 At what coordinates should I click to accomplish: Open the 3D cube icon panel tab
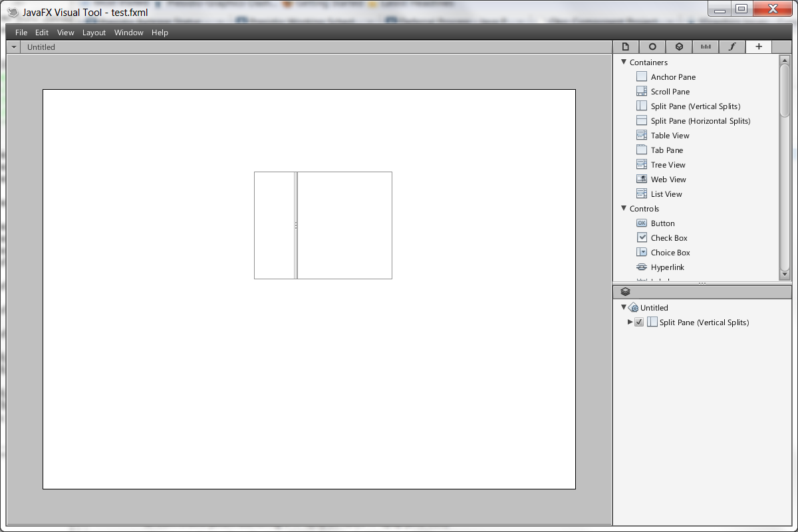point(679,47)
